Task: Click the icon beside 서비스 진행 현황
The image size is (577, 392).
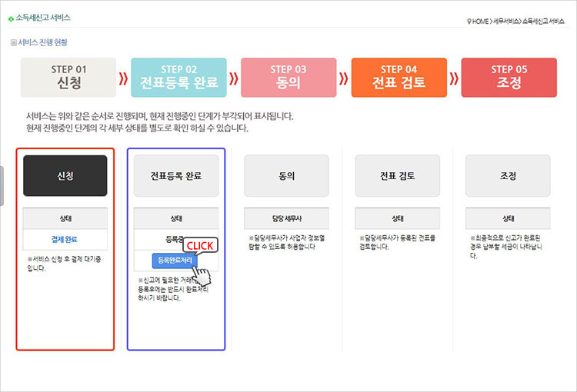Action: [13, 43]
